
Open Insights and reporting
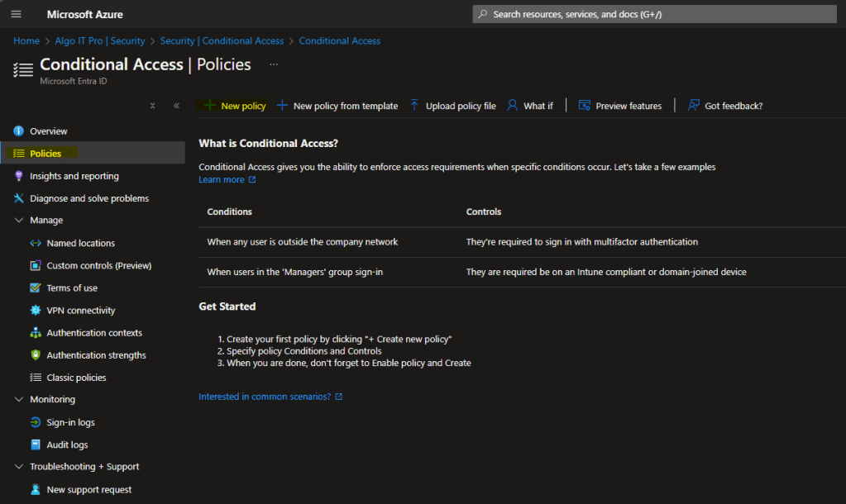pyautogui.click(x=74, y=176)
